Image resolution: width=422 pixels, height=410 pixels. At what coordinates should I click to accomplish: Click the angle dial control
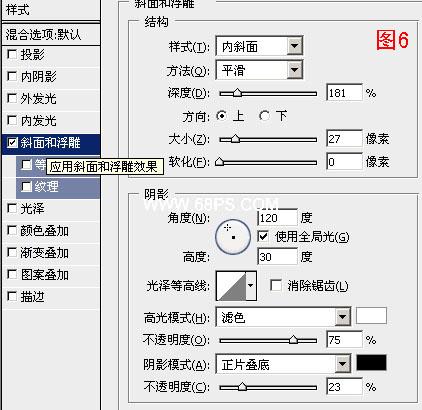pos(233,236)
